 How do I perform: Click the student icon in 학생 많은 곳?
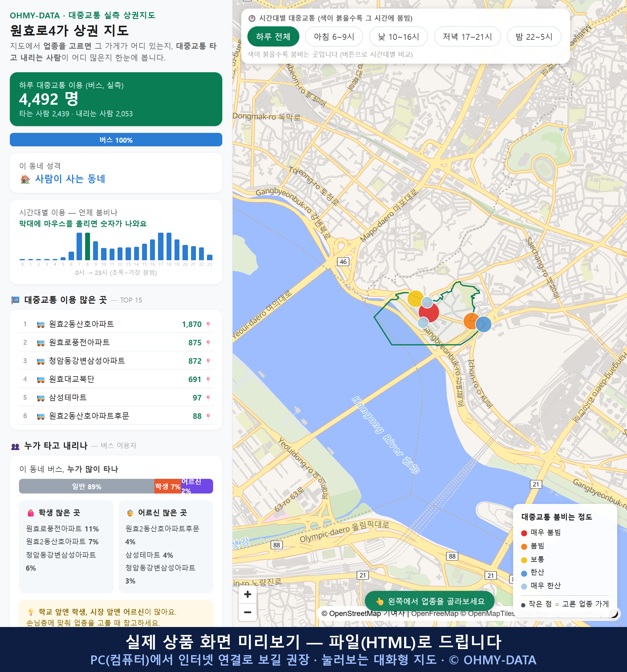coord(31,513)
